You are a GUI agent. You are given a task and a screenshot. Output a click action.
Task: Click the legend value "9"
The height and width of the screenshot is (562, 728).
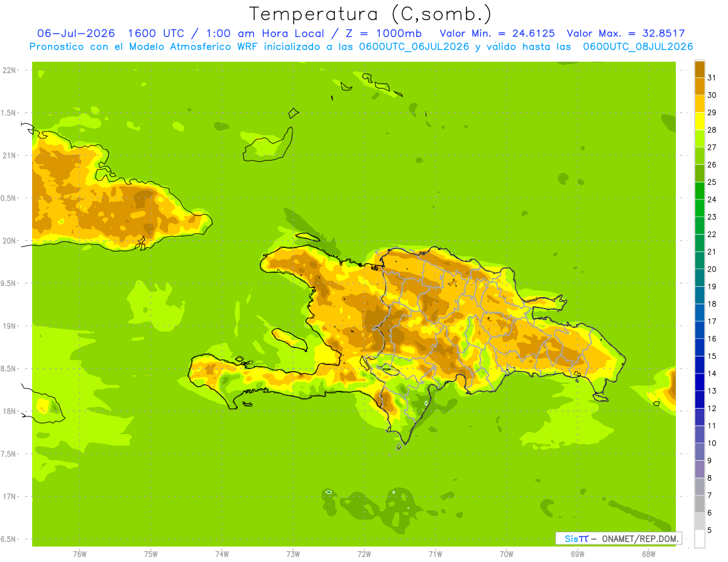coord(709,461)
